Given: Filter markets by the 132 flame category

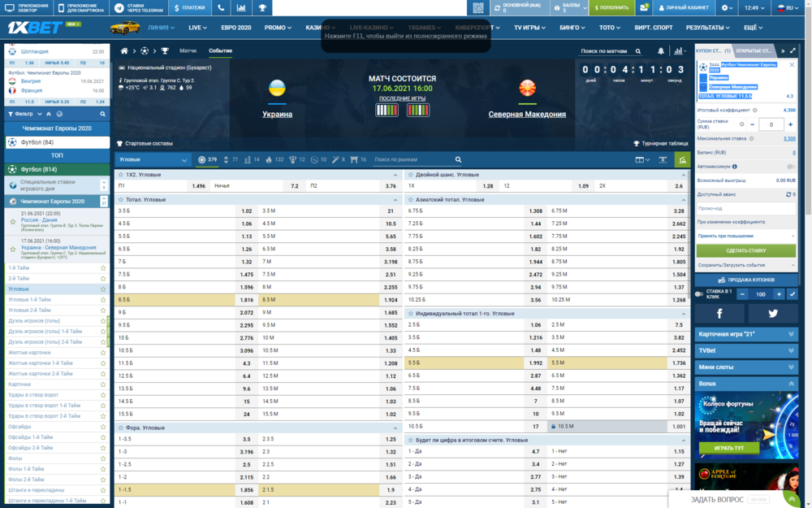Looking at the screenshot, I should [x=274, y=159].
